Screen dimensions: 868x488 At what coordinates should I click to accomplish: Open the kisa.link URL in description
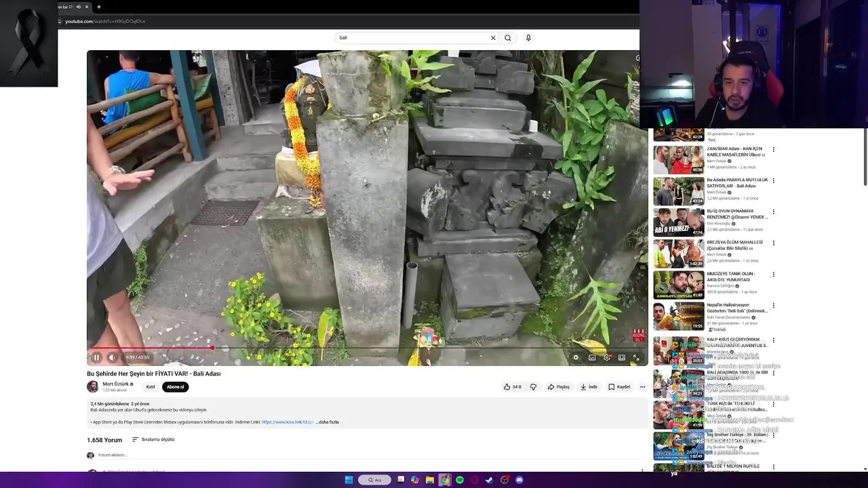[x=288, y=422]
